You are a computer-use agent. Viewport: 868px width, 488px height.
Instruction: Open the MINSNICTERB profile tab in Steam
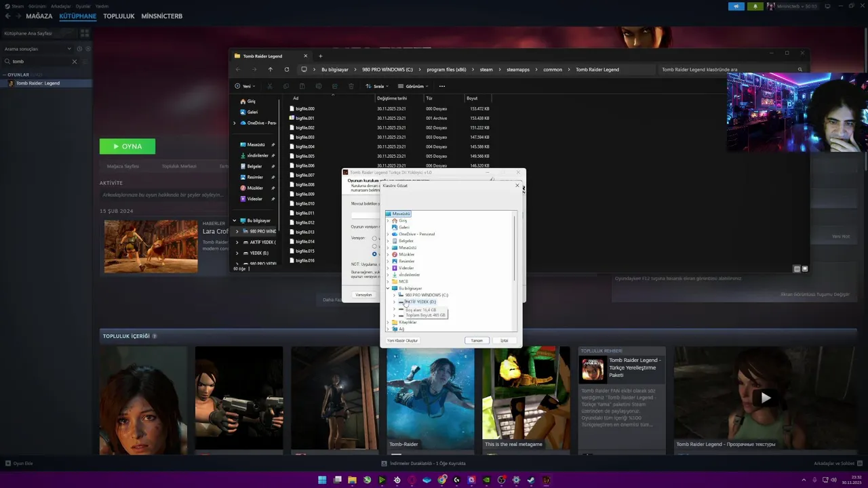point(161,16)
